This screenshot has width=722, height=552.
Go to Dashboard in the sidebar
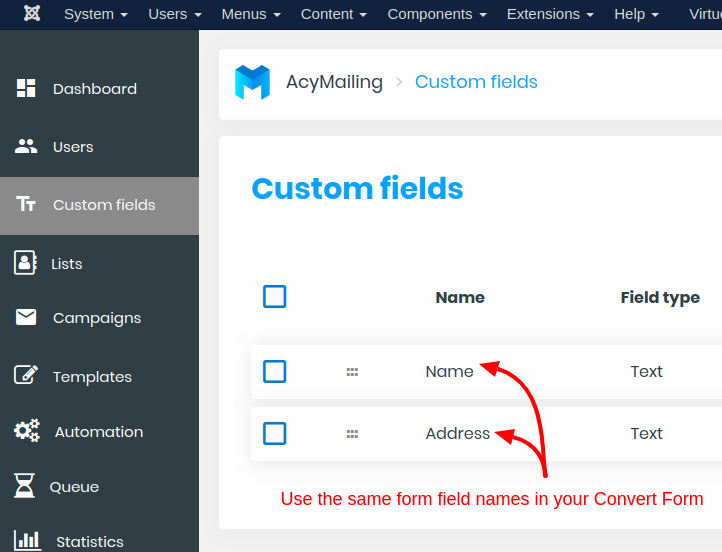coord(95,89)
